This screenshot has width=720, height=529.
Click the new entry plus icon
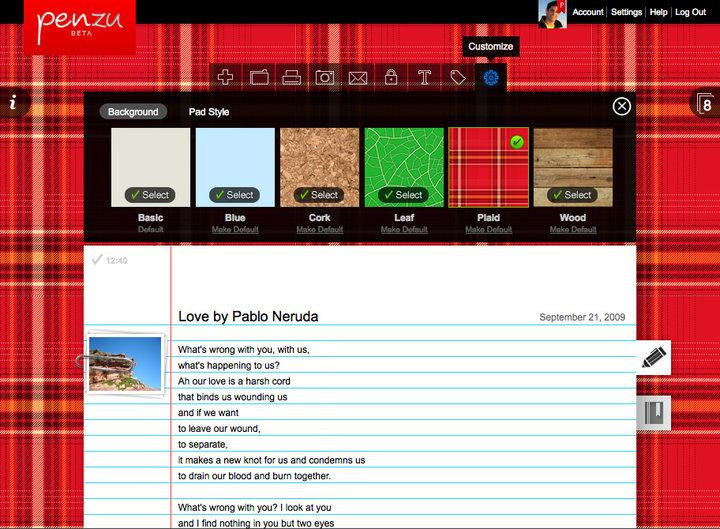coord(226,77)
